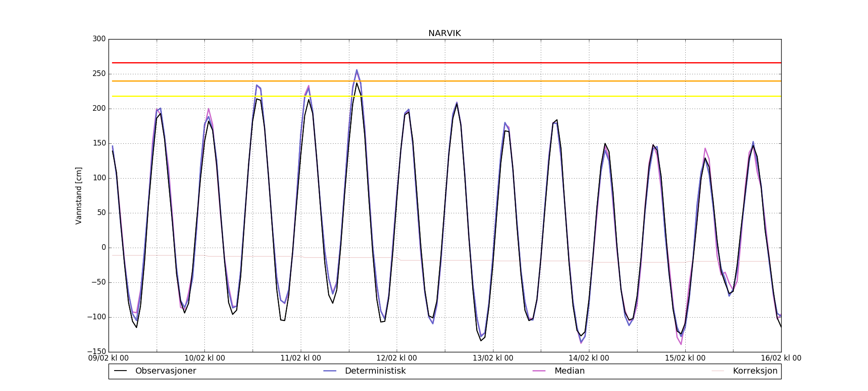Screen dimensions: 868x391
Task: Select the Median legend label
Action: (569, 371)
